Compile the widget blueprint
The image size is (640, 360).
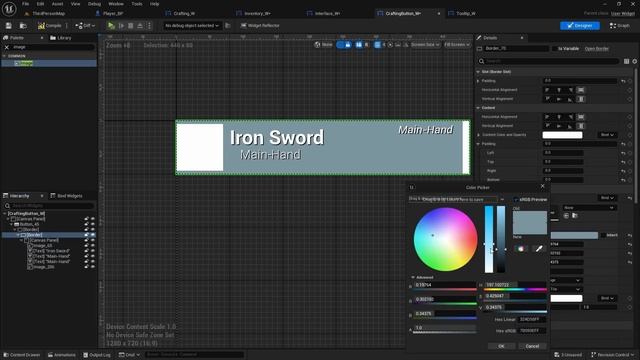[50, 26]
